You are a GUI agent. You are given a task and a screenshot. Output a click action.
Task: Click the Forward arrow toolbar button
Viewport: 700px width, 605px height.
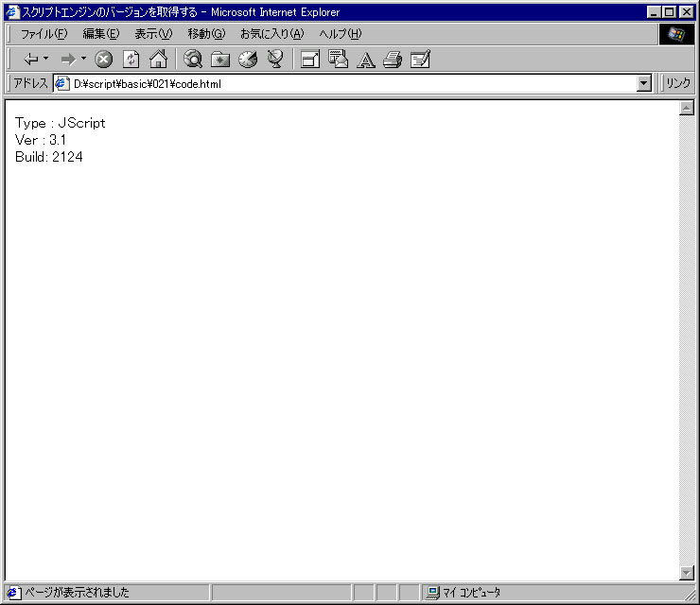click(68, 59)
